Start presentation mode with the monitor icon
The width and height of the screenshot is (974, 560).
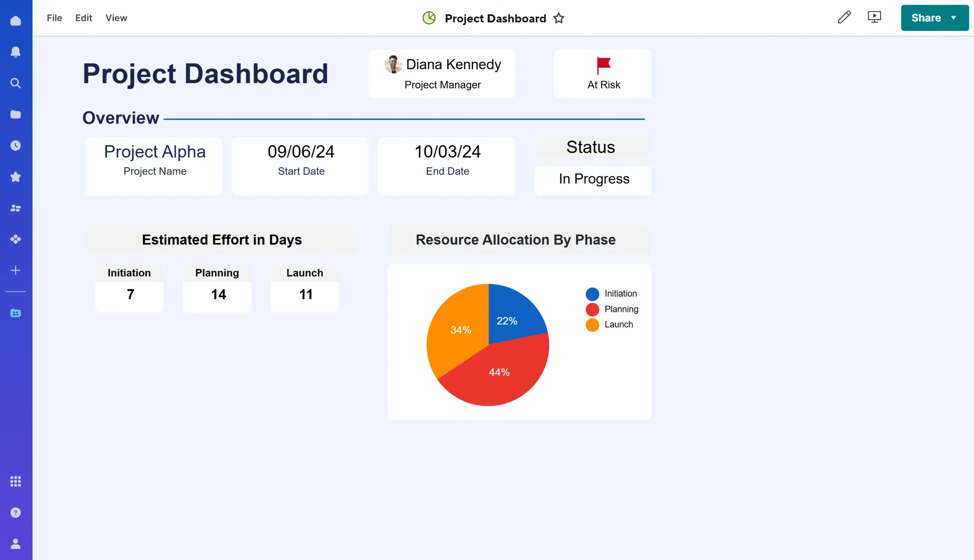pyautogui.click(x=874, y=17)
